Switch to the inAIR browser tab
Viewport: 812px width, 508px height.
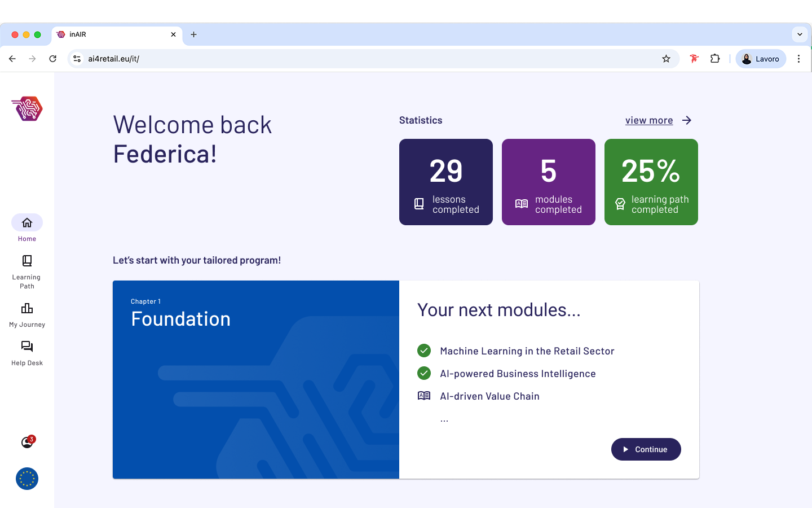117,34
